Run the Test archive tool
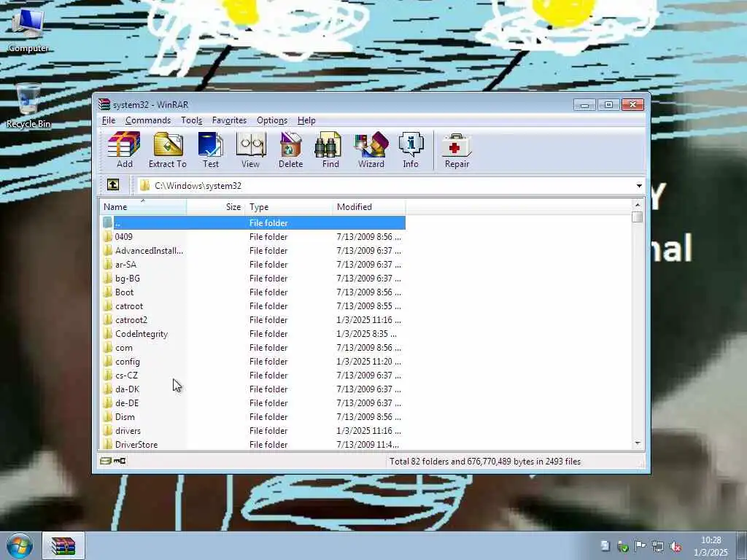The image size is (747, 560). [211, 150]
